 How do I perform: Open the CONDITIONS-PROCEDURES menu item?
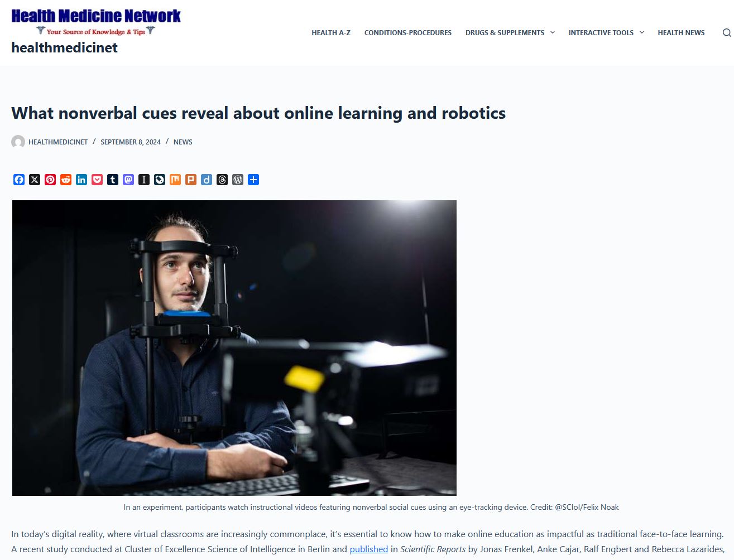(408, 32)
